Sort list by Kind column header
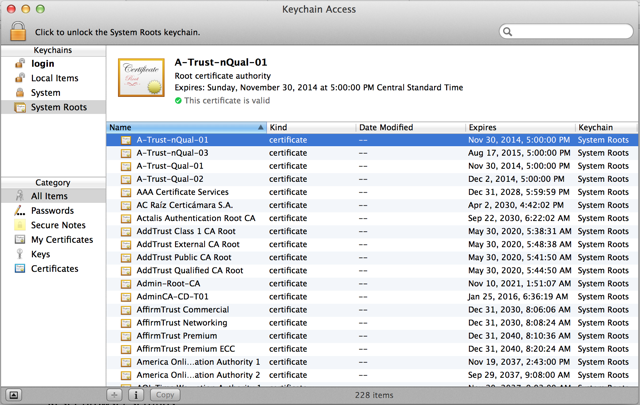Screen dimensions: 640x405 311,127
